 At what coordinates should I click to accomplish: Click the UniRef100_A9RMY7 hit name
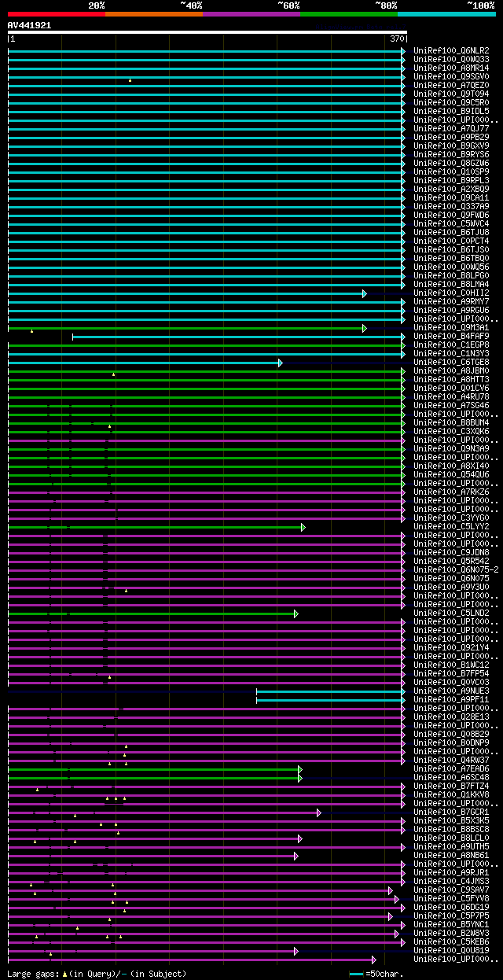coord(451,302)
